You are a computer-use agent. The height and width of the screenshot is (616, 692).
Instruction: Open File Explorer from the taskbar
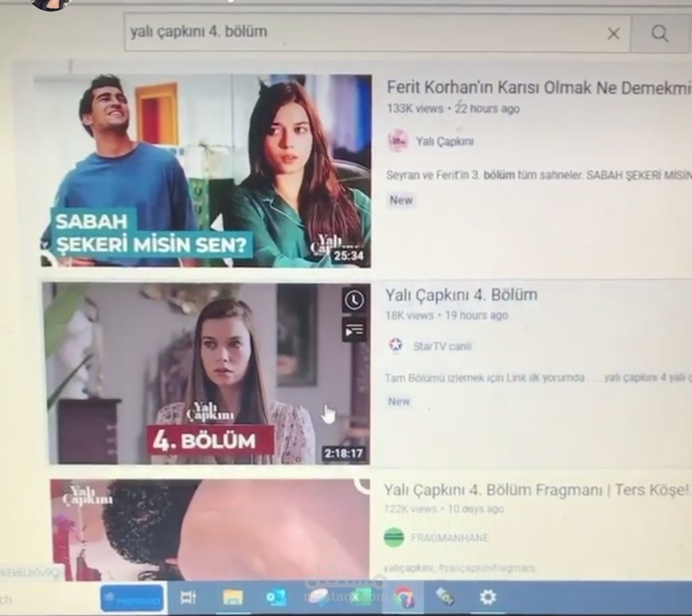(233, 598)
